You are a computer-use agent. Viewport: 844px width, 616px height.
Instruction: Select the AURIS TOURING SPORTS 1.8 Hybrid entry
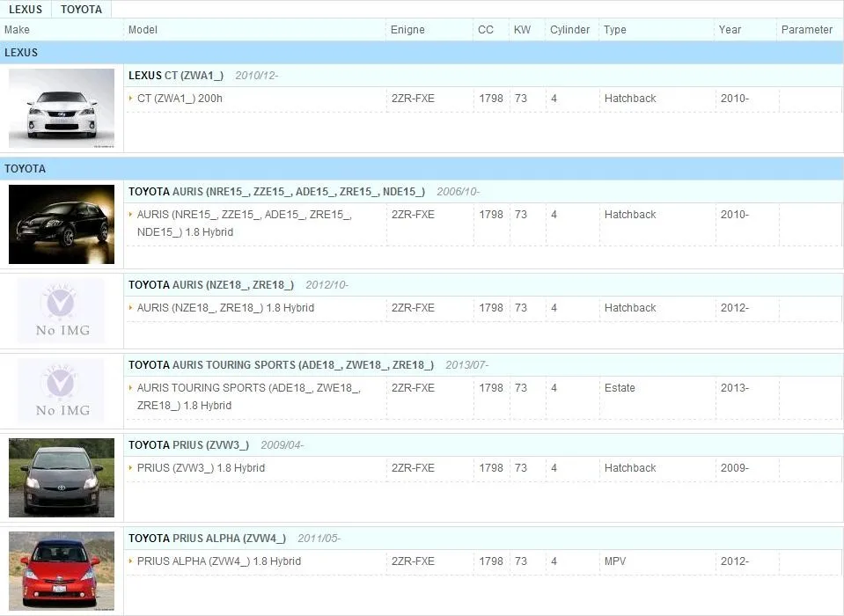point(249,397)
